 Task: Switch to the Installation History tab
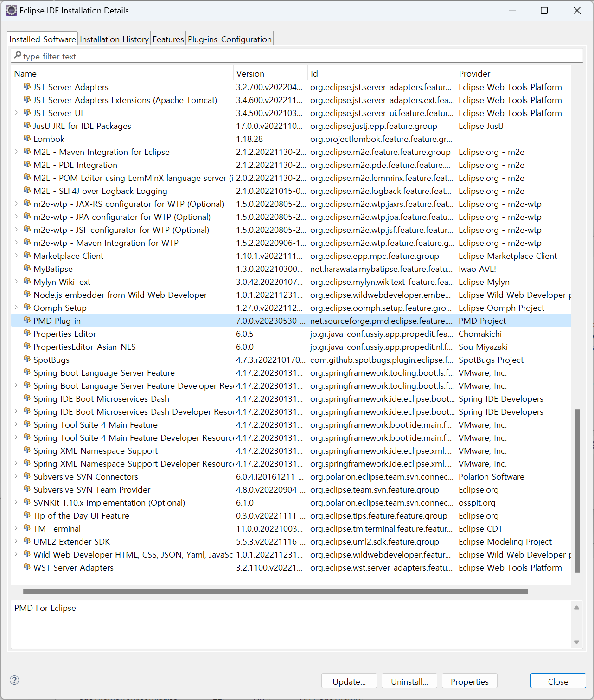click(x=114, y=39)
